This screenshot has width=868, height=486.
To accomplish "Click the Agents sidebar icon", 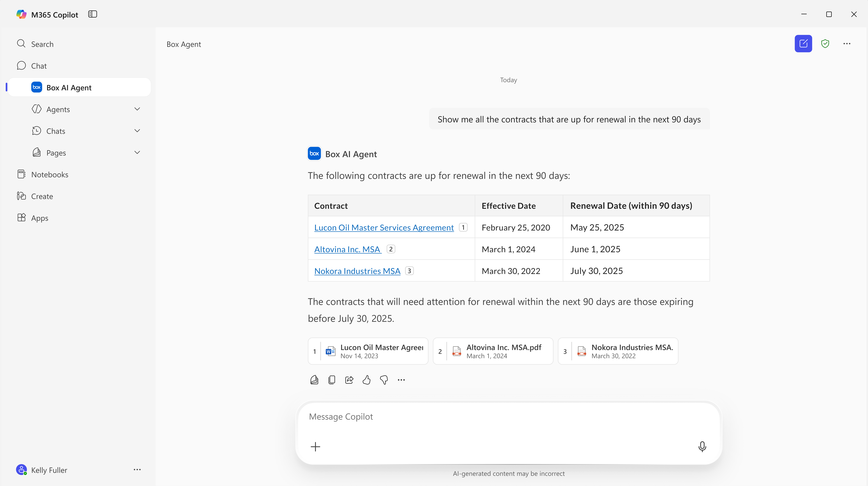I will (x=37, y=109).
